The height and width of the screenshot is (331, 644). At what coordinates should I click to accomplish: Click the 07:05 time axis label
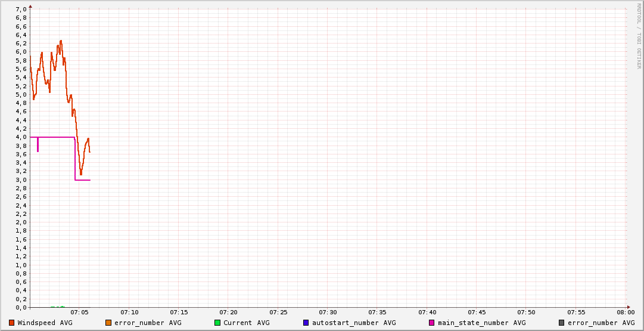pos(80,312)
